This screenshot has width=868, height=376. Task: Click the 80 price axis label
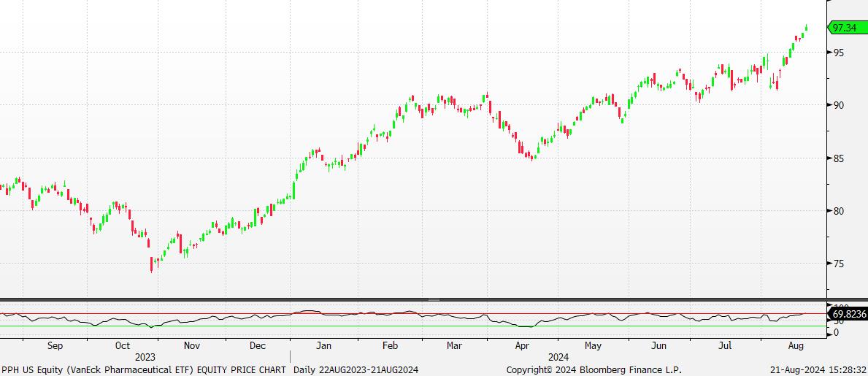pos(840,211)
